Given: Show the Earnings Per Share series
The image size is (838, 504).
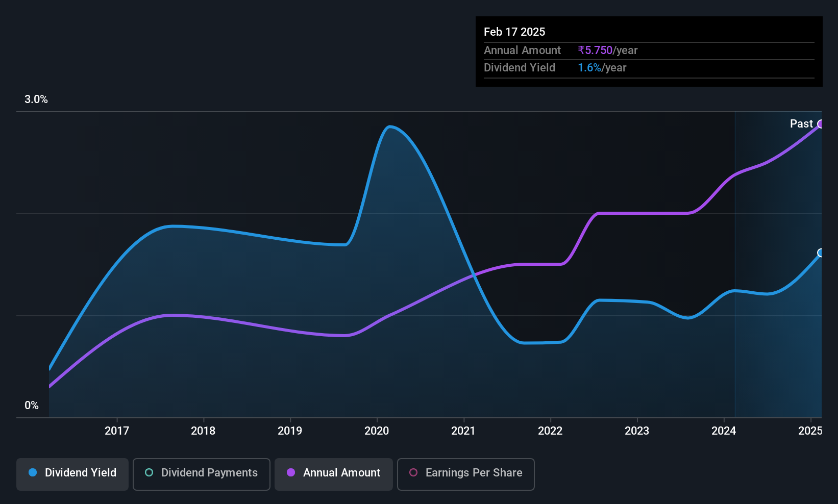Looking at the screenshot, I should click(x=465, y=473).
